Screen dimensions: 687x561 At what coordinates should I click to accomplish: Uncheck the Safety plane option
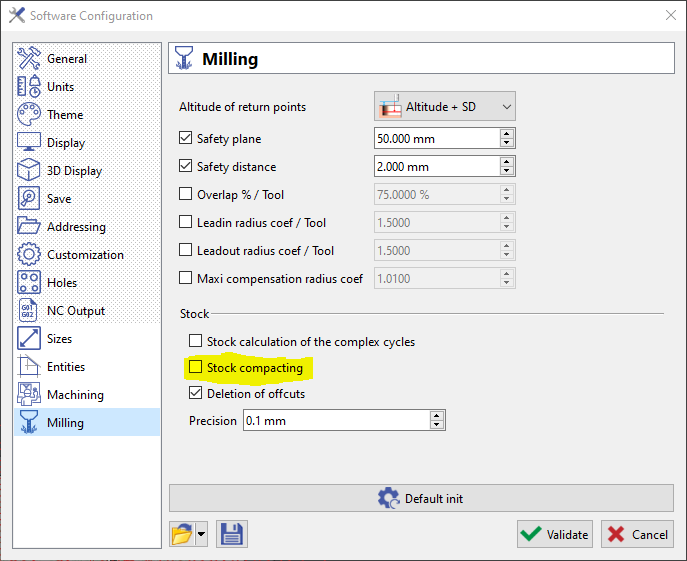pyautogui.click(x=185, y=139)
